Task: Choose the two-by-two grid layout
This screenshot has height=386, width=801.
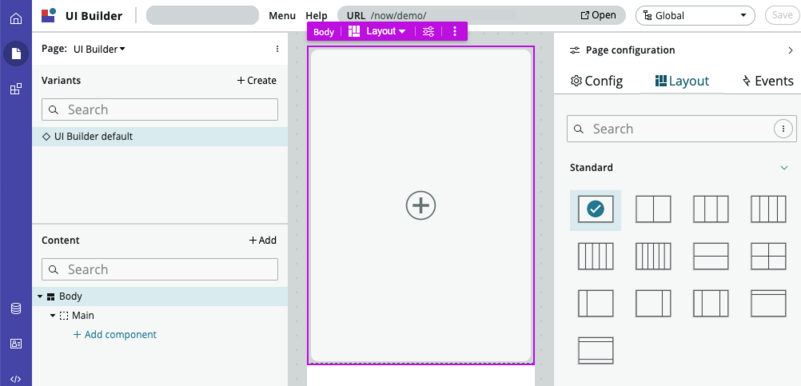Action: point(768,256)
